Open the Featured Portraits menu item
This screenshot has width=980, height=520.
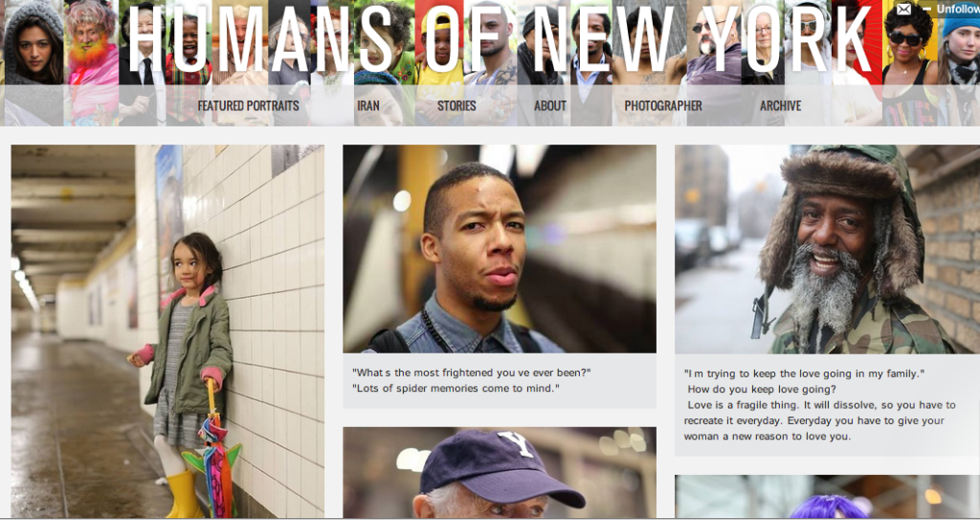(248, 105)
